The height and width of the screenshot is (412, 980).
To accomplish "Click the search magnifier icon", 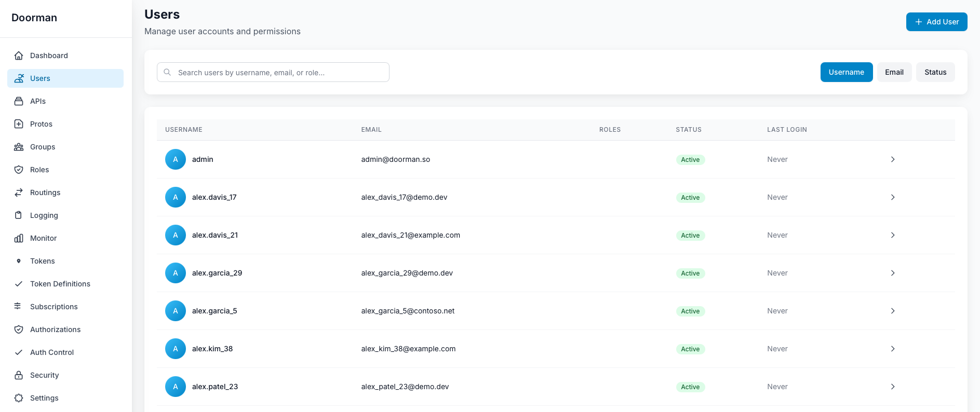I will click(x=167, y=72).
